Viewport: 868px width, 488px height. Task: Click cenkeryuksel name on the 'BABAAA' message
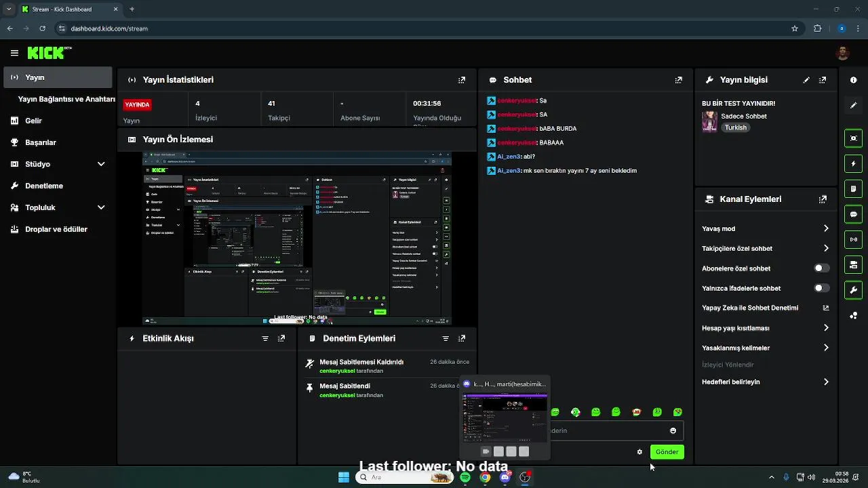pyautogui.click(x=517, y=143)
